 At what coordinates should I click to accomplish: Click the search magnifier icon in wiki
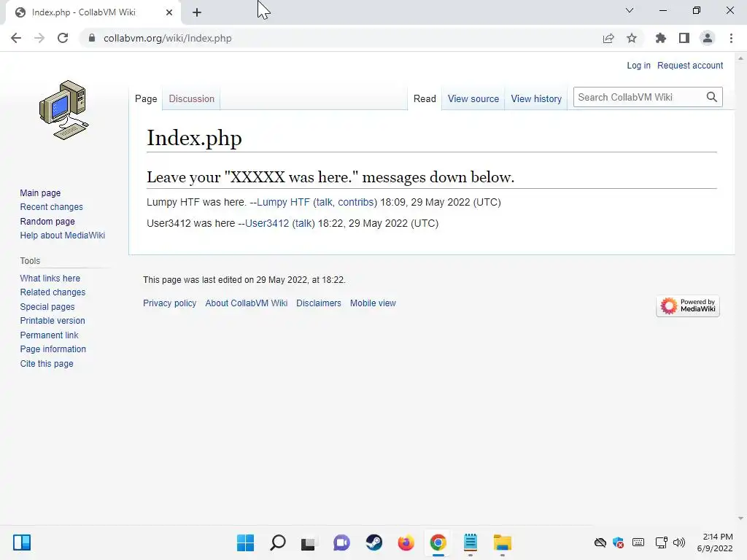click(712, 97)
